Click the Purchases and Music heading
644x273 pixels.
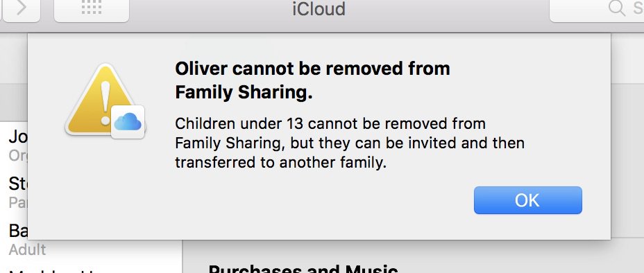click(303, 270)
